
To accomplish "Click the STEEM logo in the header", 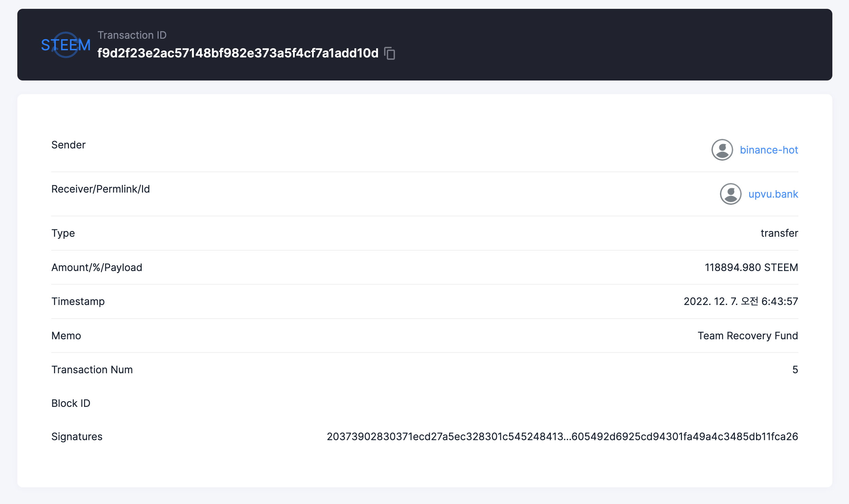I will [66, 45].
